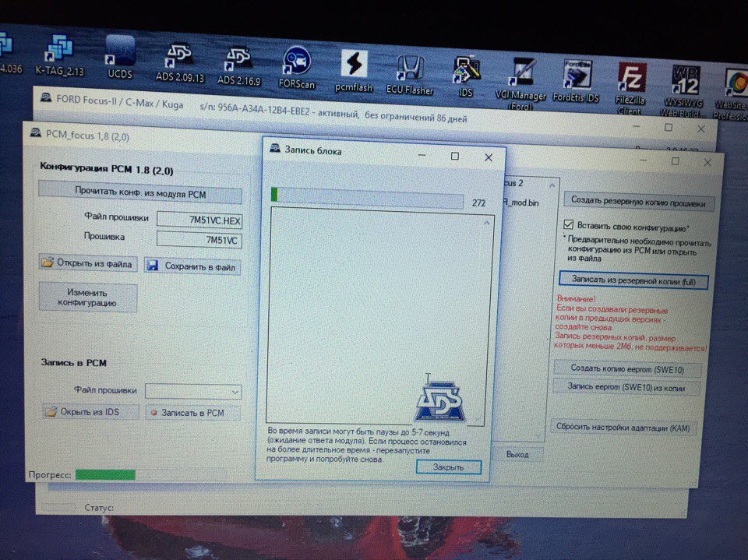Open the ADS 2.09.13 shortcut
Image resolution: width=748 pixels, height=560 pixels.
pos(180,62)
